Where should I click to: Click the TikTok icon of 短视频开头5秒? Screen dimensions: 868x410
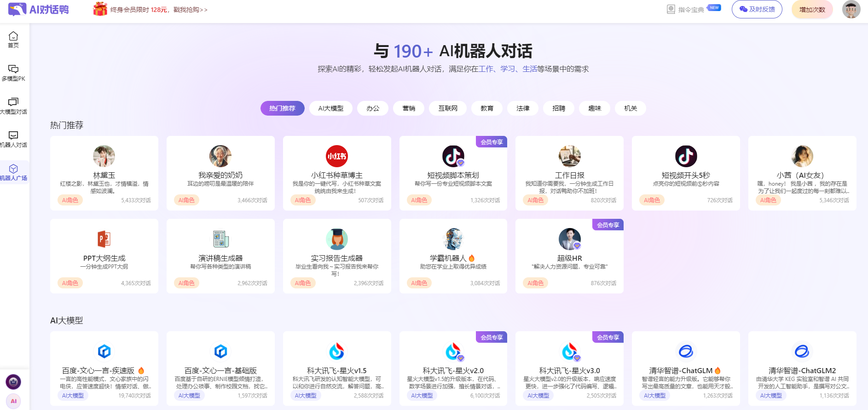(x=686, y=156)
